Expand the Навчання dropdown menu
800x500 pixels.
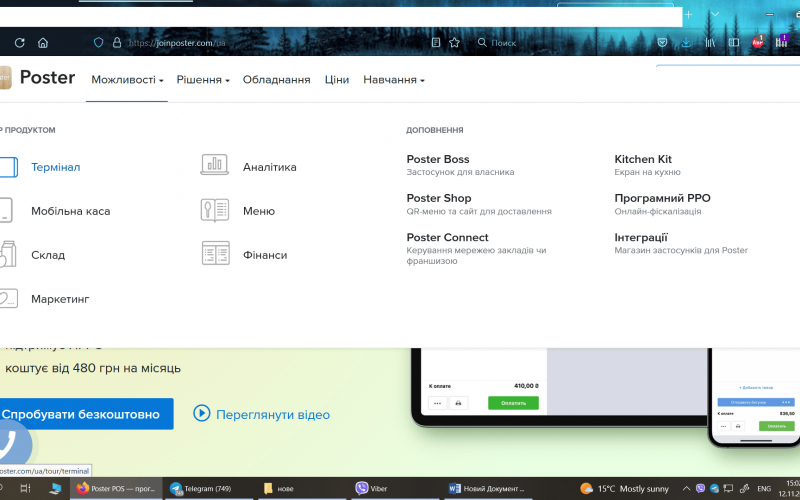[394, 80]
